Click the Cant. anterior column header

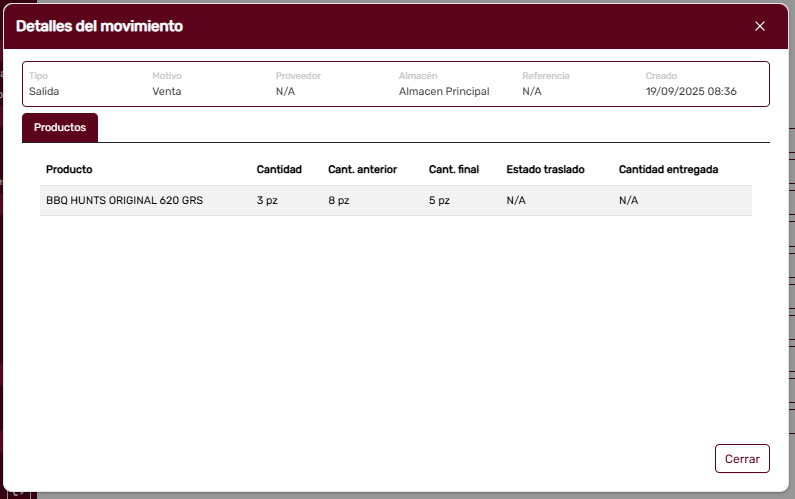pos(362,169)
